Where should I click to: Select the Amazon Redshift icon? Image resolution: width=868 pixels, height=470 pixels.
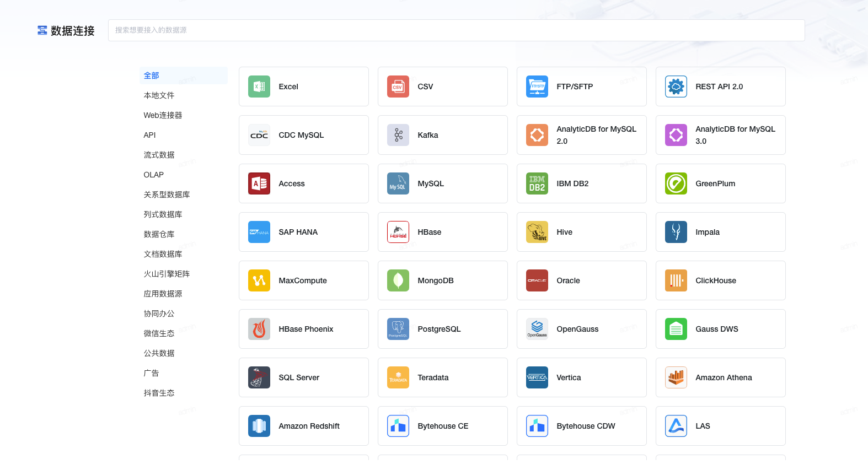click(259, 426)
